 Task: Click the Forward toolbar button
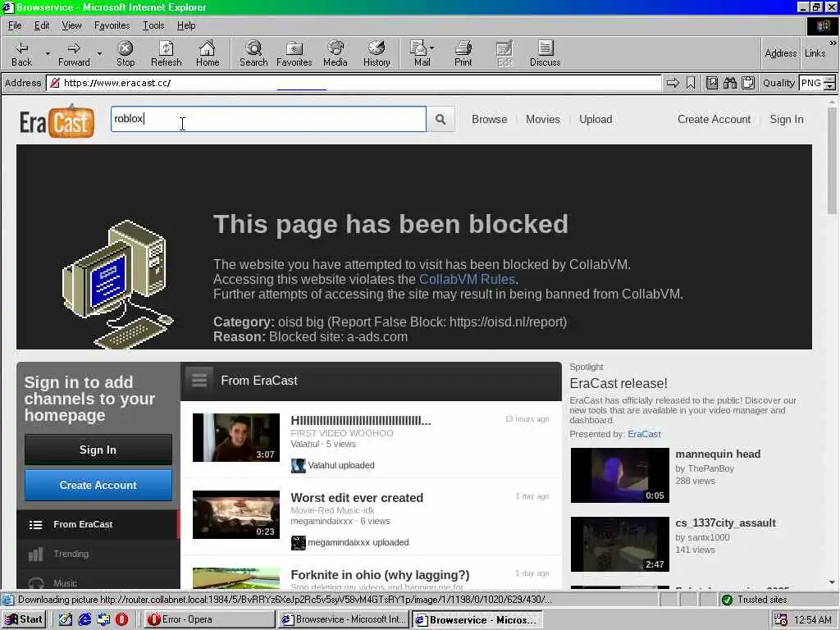click(74, 53)
